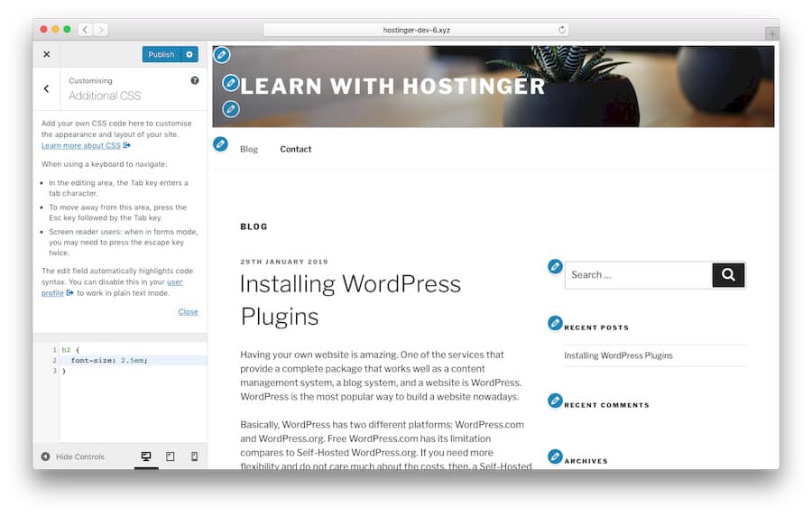Click the edit pencil at header image corner
The width and height of the screenshot is (812, 516).
222,54
